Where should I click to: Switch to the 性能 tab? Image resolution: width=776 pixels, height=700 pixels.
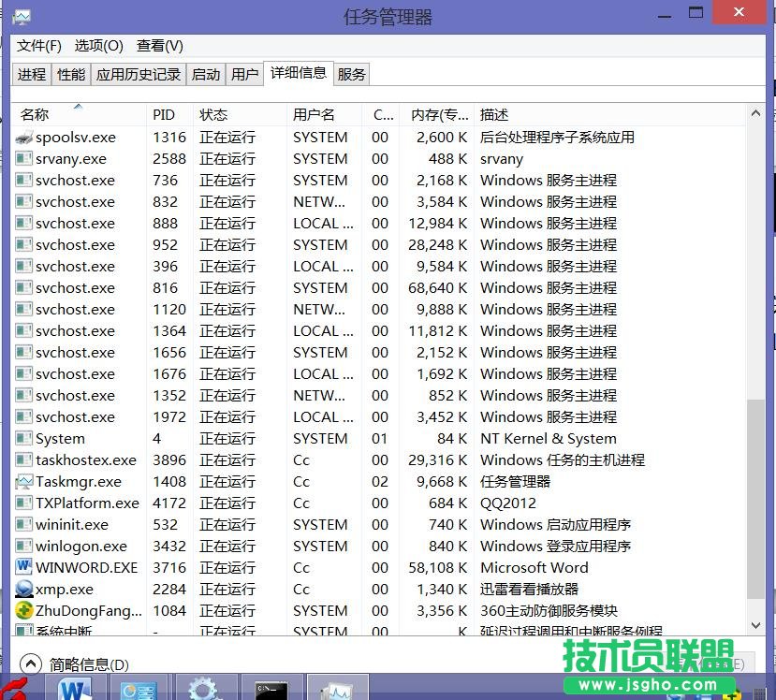coord(70,74)
